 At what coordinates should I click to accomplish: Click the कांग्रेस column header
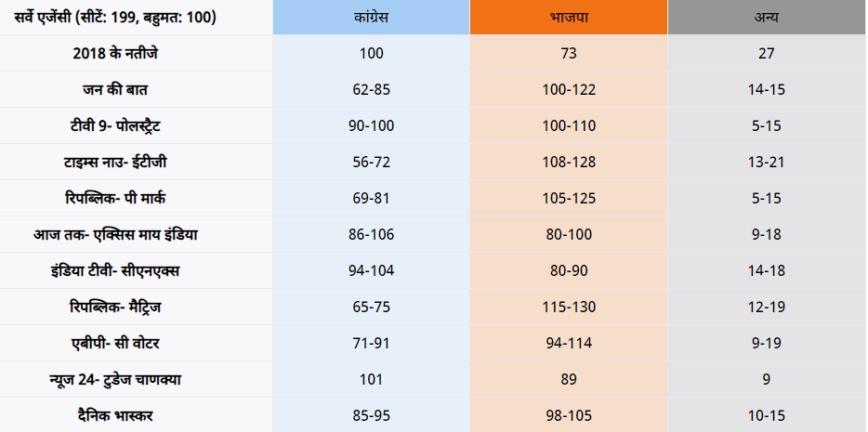click(371, 18)
